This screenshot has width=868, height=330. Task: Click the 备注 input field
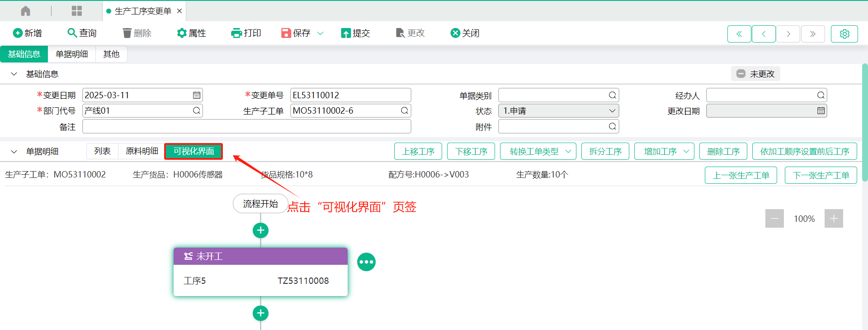[x=247, y=126]
